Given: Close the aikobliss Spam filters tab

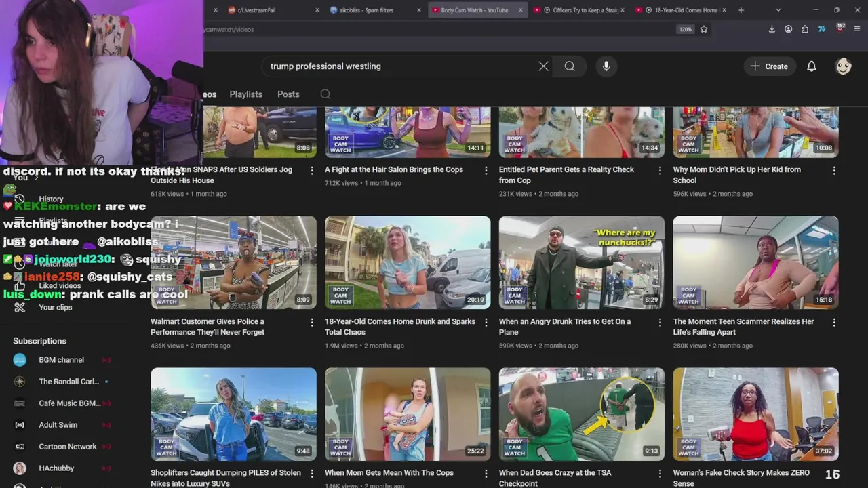Looking at the screenshot, I should (x=418, y=10).
